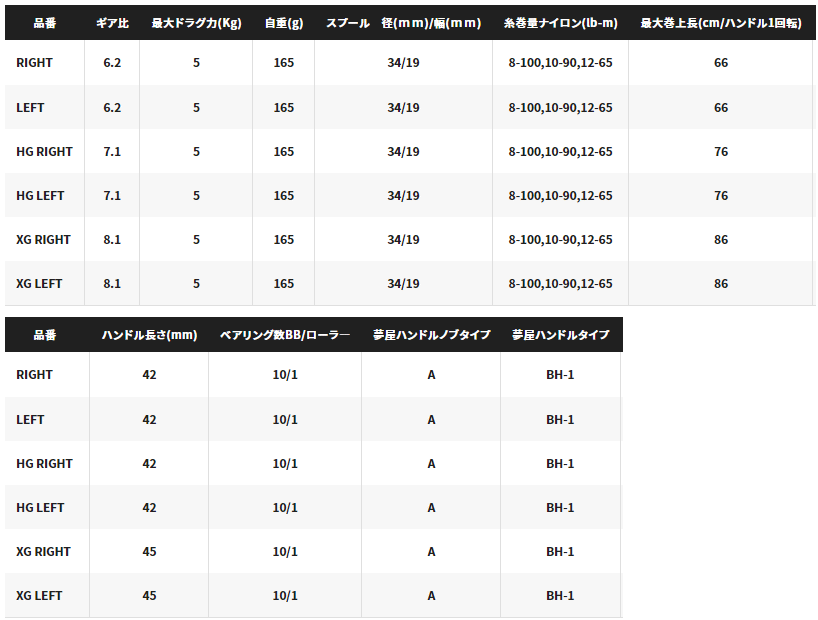The height and width of the screenshot is (620, 818).
Task: Click handle type BH-1 in bottom HG LEFT row
Action: [560, 507]
